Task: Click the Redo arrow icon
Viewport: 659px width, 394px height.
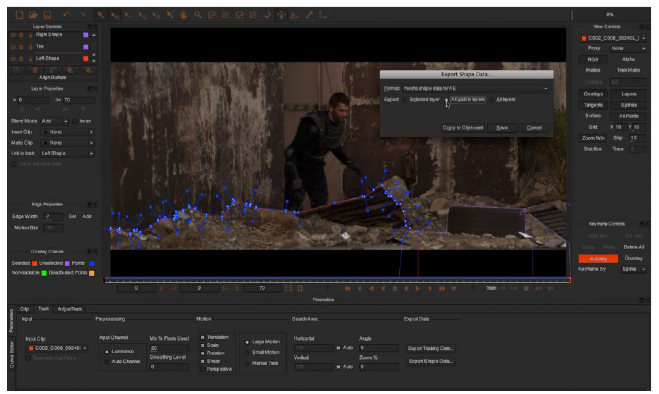Action: coord(82,15)
